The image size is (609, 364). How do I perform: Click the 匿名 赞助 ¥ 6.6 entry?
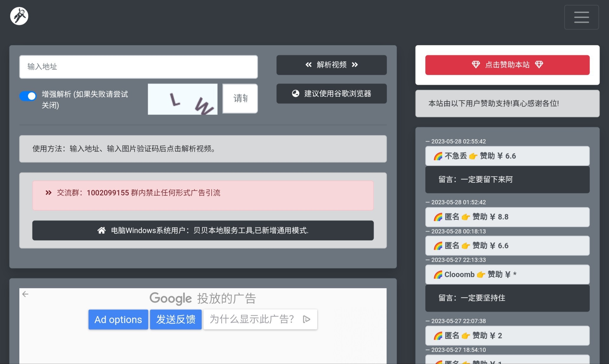click(507, 246)
